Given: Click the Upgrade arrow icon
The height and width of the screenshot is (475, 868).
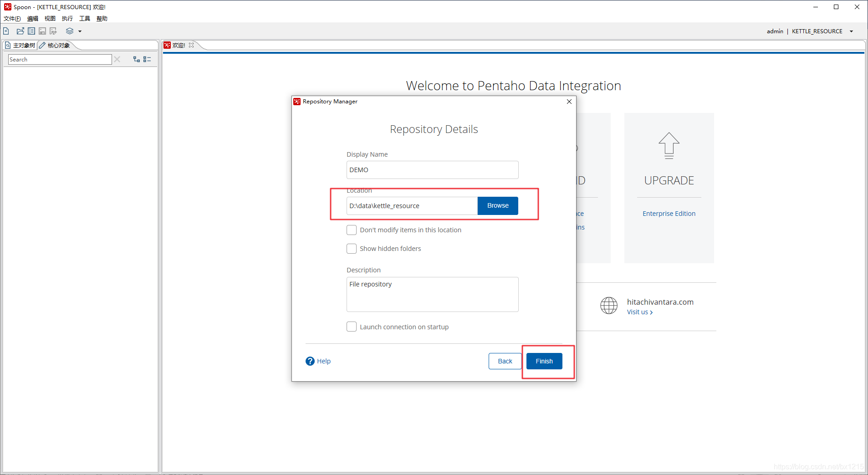Looking at the screenshot, I should [669, 145].
